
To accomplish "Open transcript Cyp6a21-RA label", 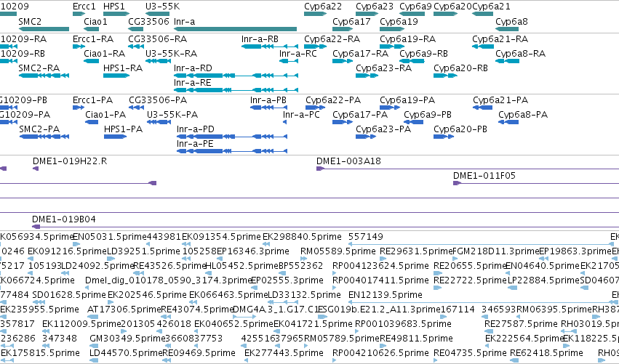I will point(500,39).
